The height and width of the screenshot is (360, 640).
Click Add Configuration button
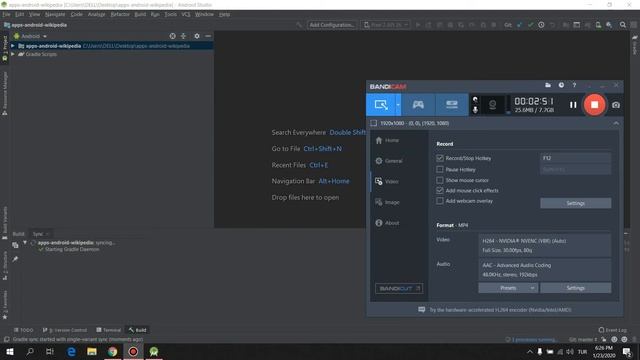pyautogui.click(x=332, y=25)
